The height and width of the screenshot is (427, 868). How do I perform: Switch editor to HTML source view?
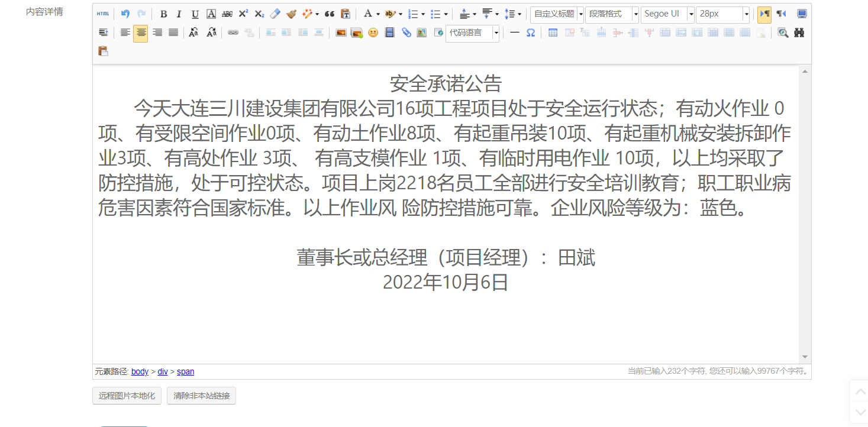[x=103, y=14]
